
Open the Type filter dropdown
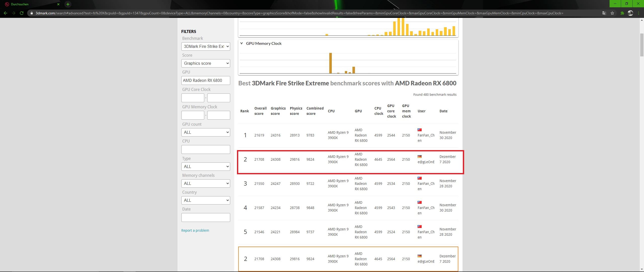[206, 166]
